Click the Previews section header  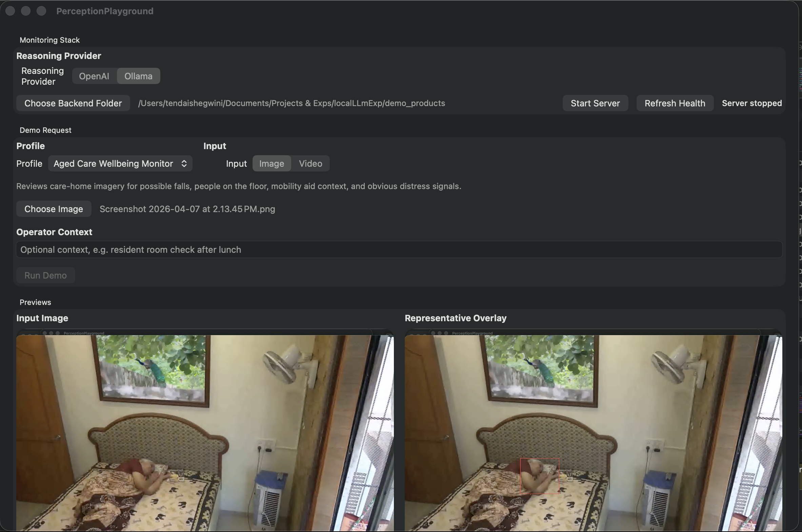coord(35,302)
